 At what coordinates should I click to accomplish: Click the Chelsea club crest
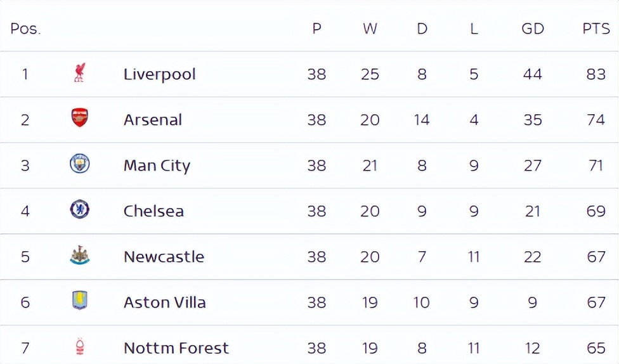[80, 209]
